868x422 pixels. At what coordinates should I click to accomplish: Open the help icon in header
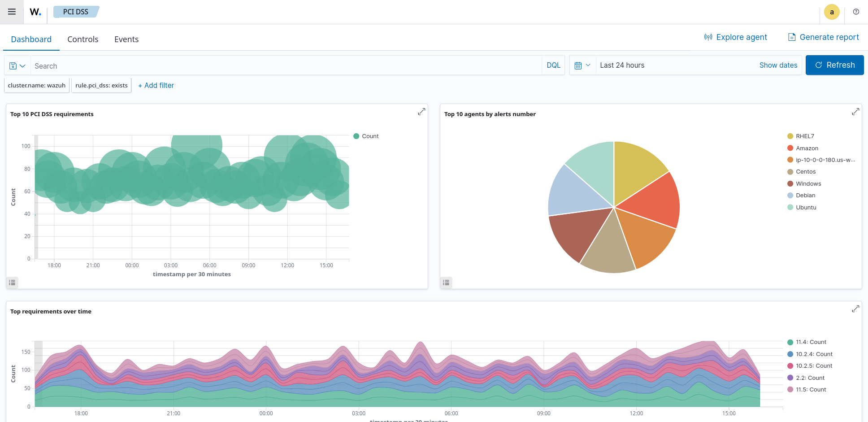click(856, 12)
